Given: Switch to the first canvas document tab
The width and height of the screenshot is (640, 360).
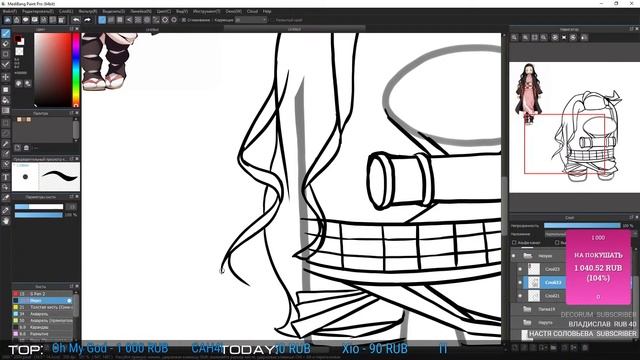Looking at the screenshot, I should click(x=152, y=29).
